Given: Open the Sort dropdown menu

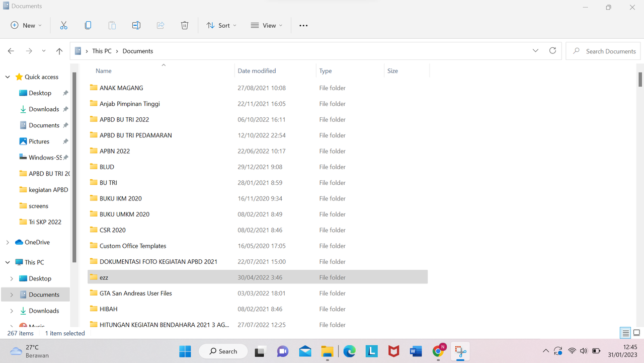Looking at the screenshot, I should click(221, 25).
